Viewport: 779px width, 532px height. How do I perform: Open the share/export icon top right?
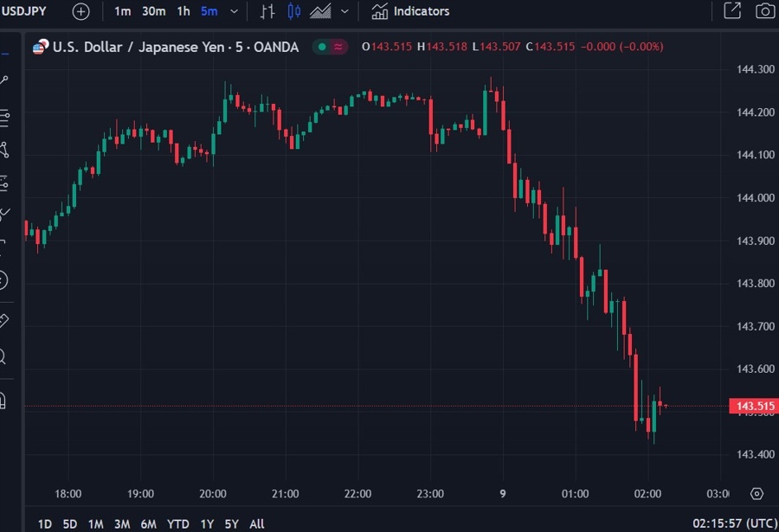731,11
